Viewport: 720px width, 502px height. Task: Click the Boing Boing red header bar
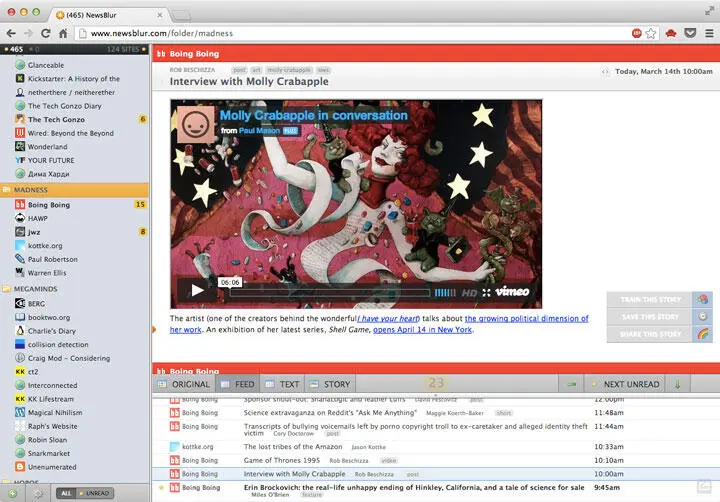pyautogui.click(x=436, y=54)
